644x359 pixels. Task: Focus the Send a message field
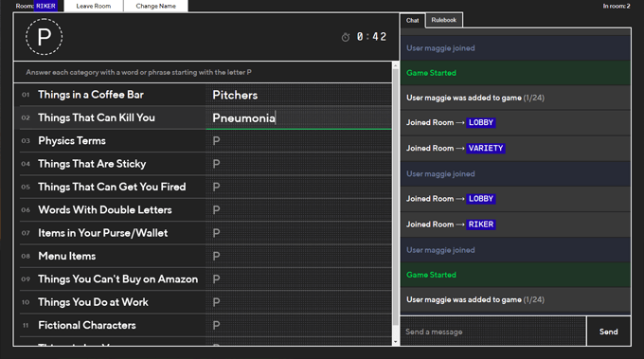[492, 332]
